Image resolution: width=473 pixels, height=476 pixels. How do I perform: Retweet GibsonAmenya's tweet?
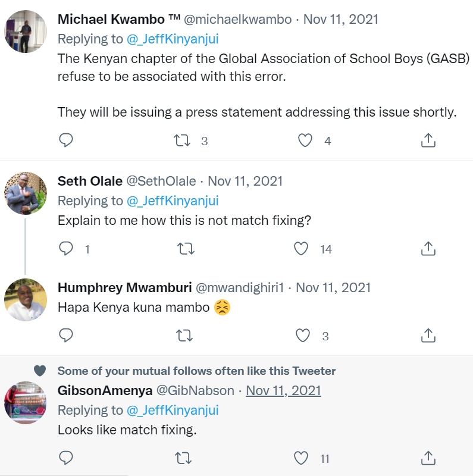tap(185, 458)
